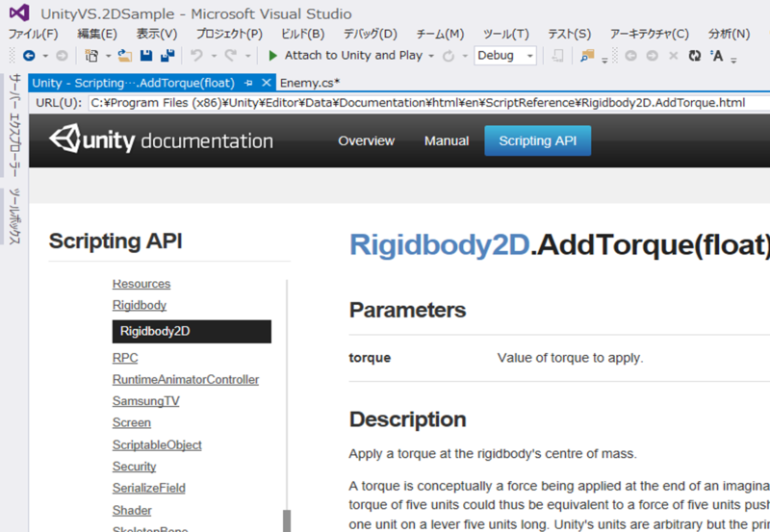Screen dimensions: 770x532
Task: Click the Scripting API button
Action: click(x=538, y=140)
